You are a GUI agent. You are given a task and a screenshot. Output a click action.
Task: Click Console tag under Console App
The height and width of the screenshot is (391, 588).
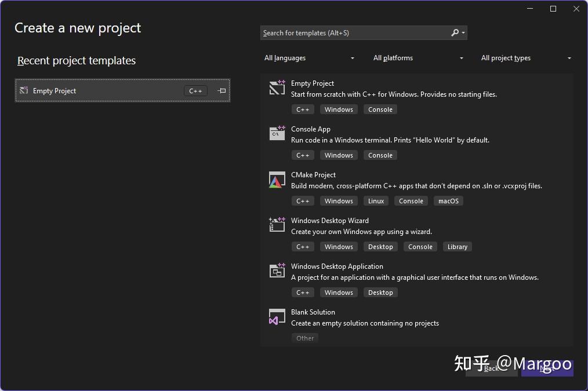380,155
